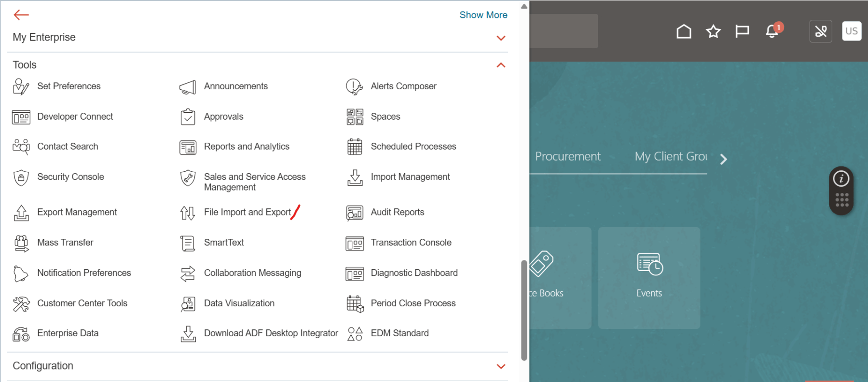Toggle the muted microphone button
The height and width of the screenshot is (382, 868).
point(820,32)
